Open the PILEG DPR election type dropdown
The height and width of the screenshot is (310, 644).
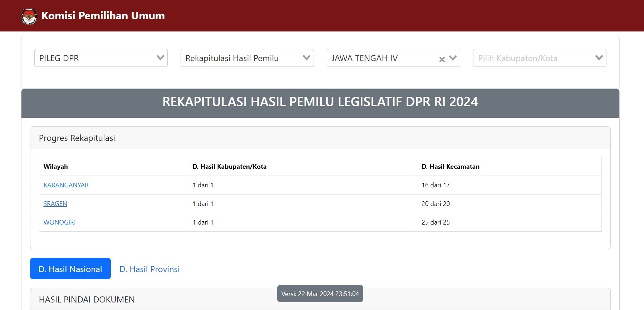[x=101, y=58]
